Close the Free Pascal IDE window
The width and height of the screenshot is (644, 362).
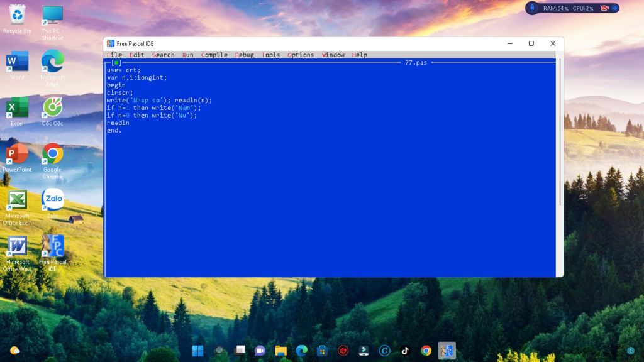coord(553,43)
